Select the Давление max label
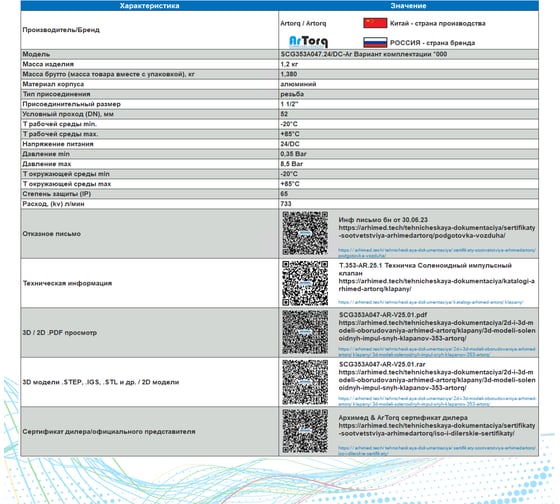Image resolution: width=560 pixels, height=504 pixels. [x=47, y=164]
